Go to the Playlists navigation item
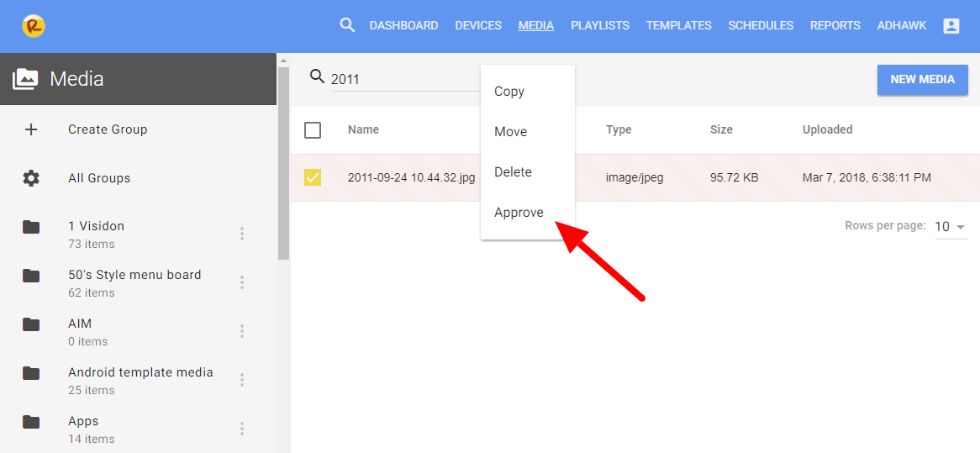The image size is (980, 453). (600, 25)
